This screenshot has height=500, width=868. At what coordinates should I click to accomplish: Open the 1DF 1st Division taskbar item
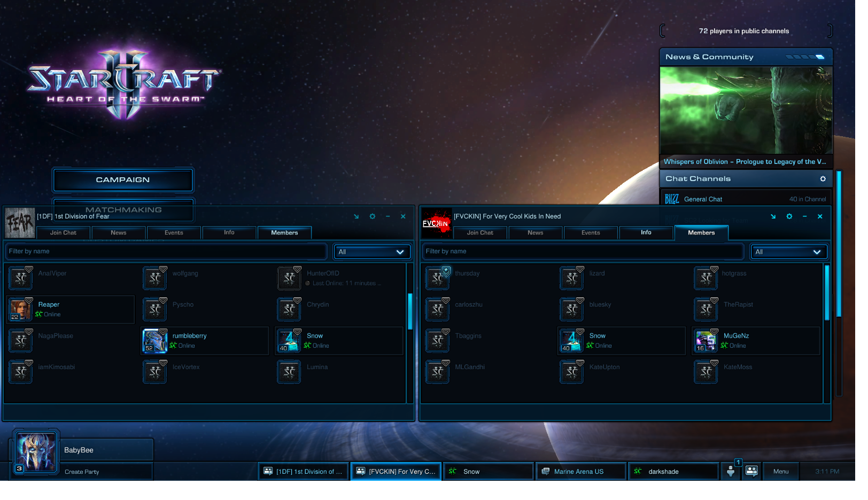click(x=304, y=471)
